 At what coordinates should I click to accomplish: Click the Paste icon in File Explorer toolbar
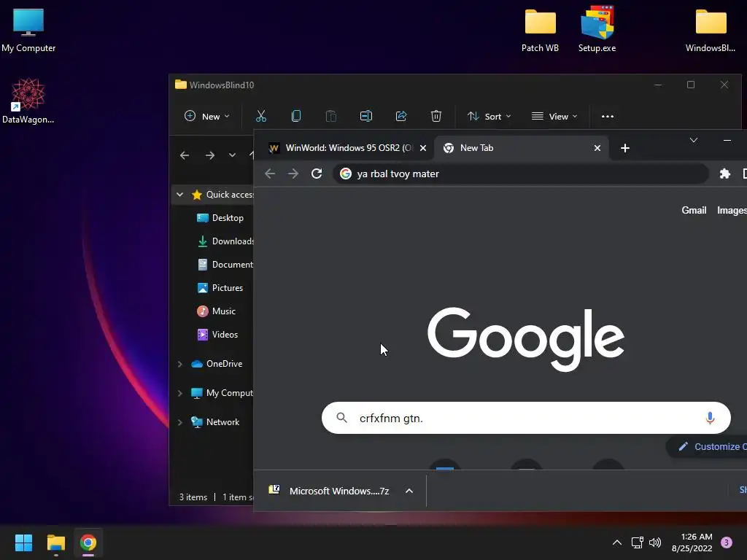[330, 116]
